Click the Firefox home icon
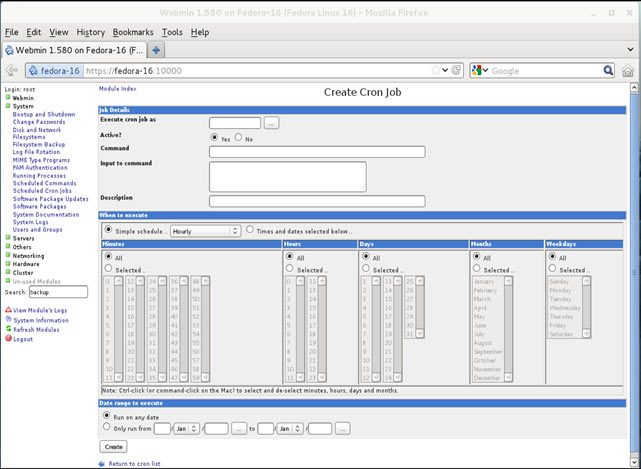641x469 pixels. click(x=628, y=71)
